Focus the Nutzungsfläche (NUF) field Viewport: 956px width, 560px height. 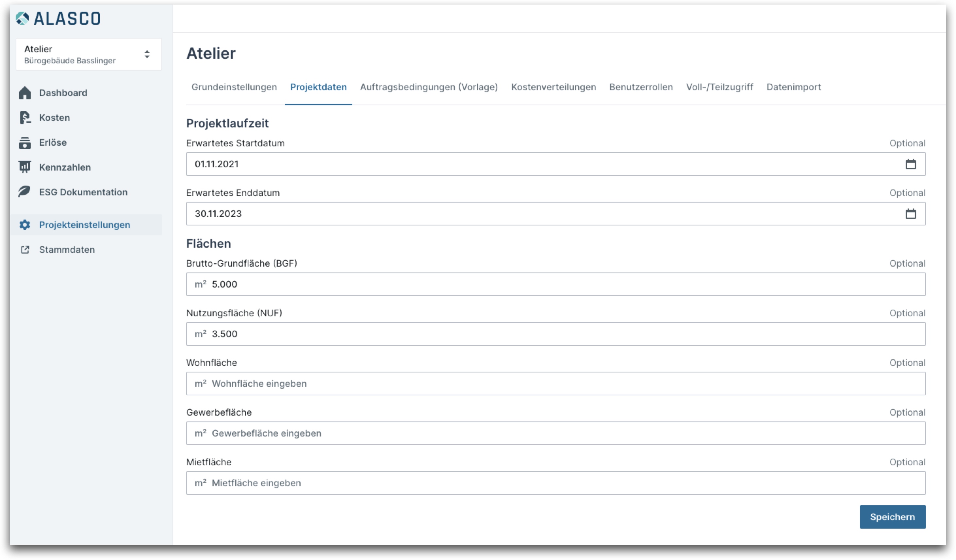click(556, 334)
